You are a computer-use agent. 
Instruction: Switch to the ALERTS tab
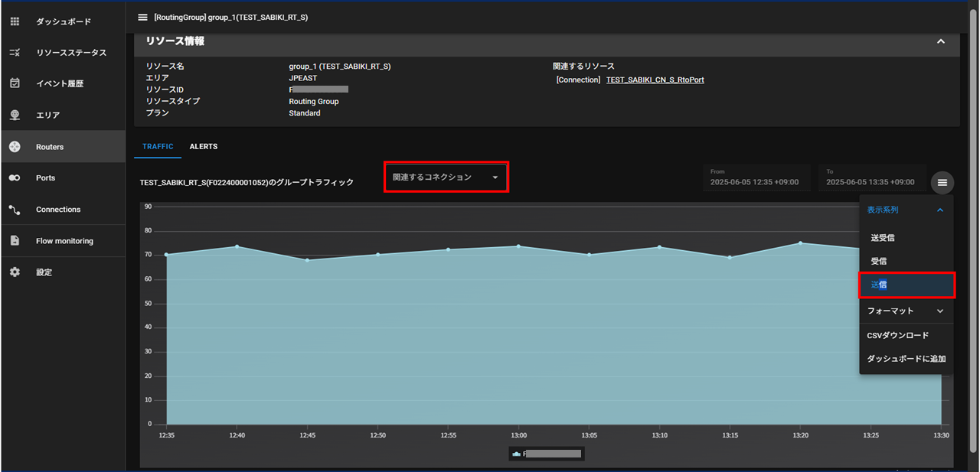(204, 147)
